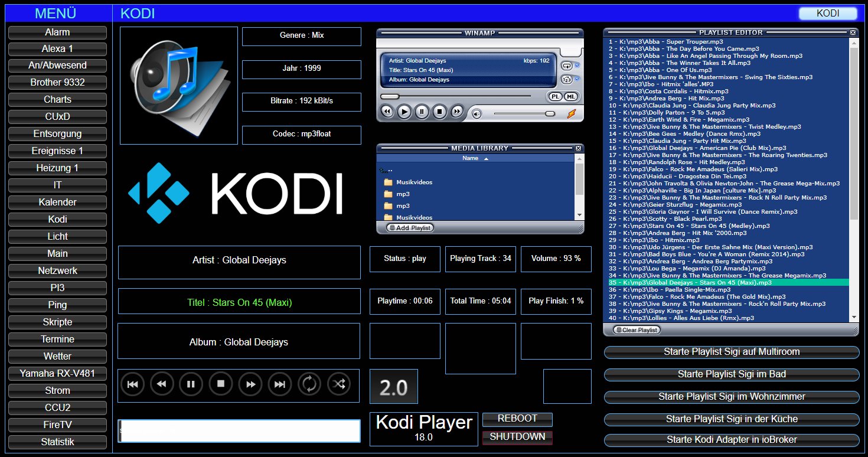Open the FireTV menu entry

tap(57, 425)
